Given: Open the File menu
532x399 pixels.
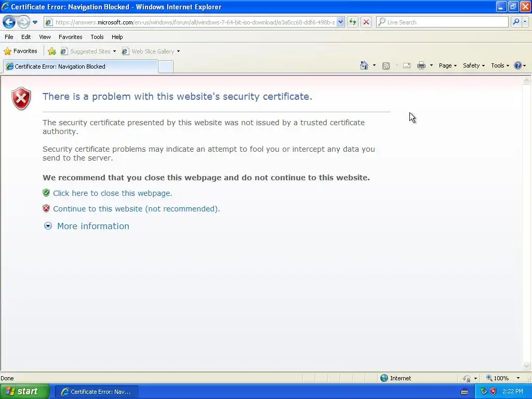Looking at the screenshot, I should pyautogui.click(x=9, y=37).
